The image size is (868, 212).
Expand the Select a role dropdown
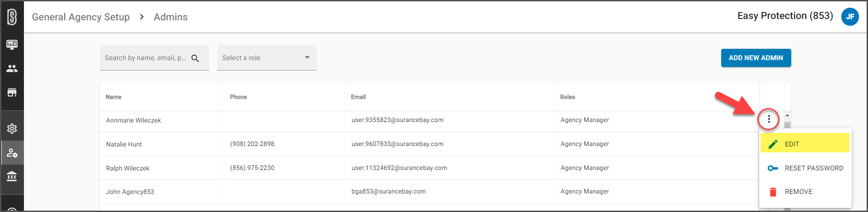(267, 57)
